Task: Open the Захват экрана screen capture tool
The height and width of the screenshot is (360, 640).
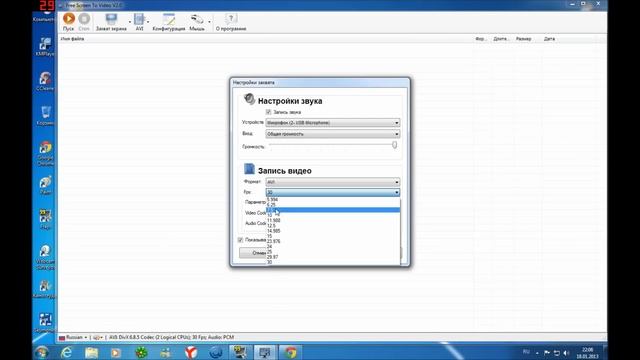Action: 111,22
